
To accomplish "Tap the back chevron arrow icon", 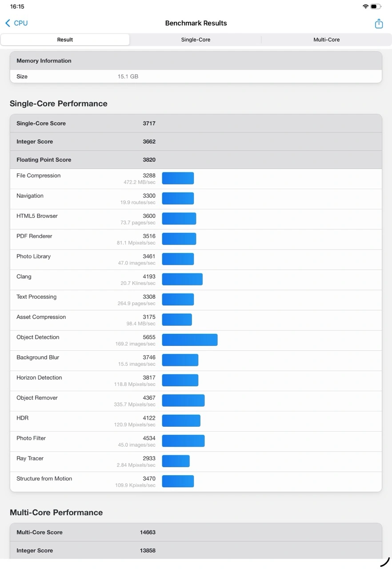I will [8, 23].
